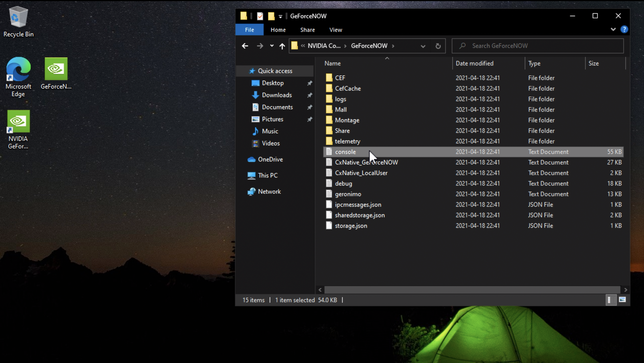Select the debug text document

click(x=343, y=183)
